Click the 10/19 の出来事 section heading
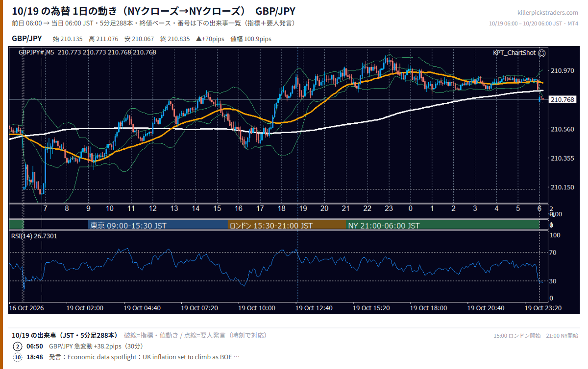The image size is (588, 369). [x=65, y=335]
